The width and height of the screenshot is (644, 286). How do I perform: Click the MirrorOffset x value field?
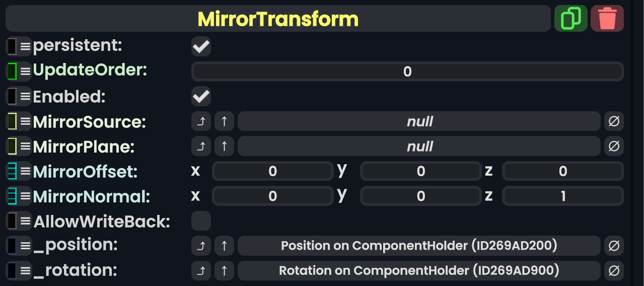coord(272,171)
